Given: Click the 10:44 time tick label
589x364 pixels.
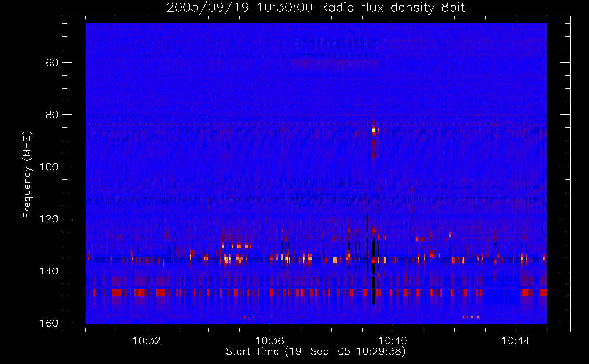Looking at the screenshot, I should pyautogui.click(x=516, y=341).
